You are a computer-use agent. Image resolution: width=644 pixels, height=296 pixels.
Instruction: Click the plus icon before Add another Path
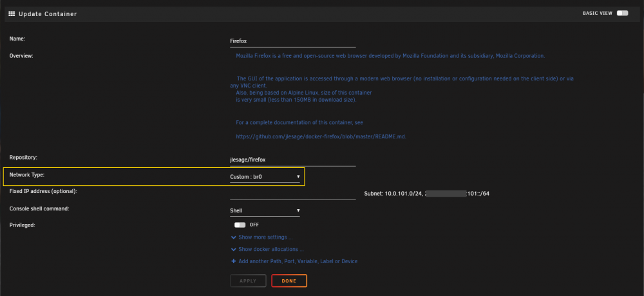pyautogui.click(x=233, y=261)
